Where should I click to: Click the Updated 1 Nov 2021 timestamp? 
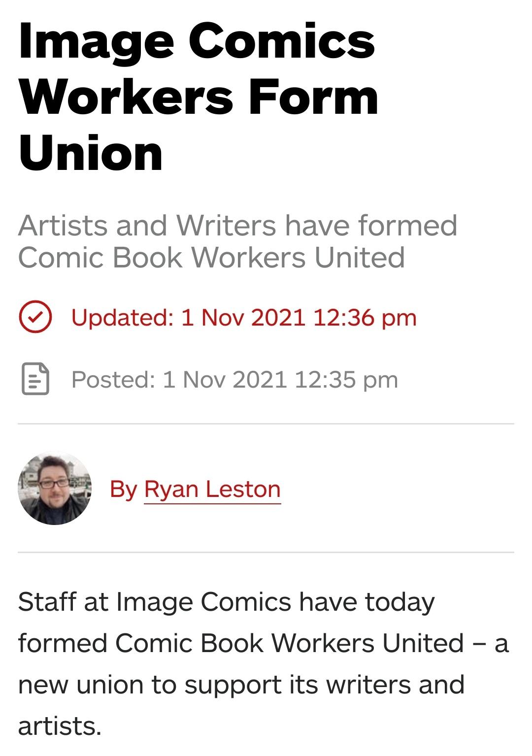click(244, 317)
